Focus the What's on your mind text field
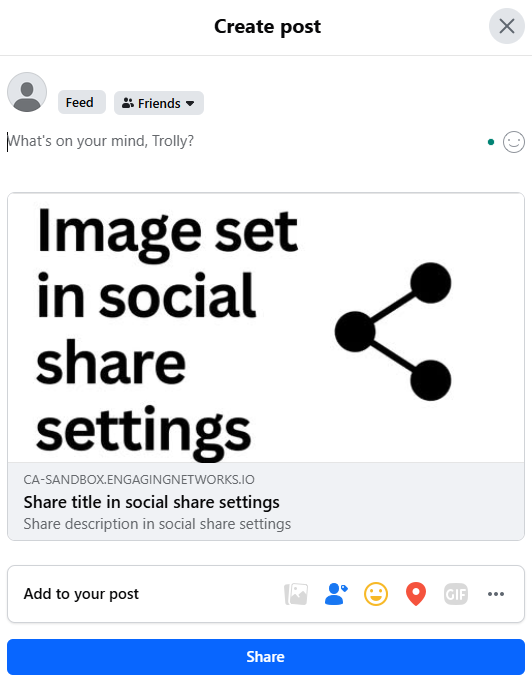 point(245,142)
